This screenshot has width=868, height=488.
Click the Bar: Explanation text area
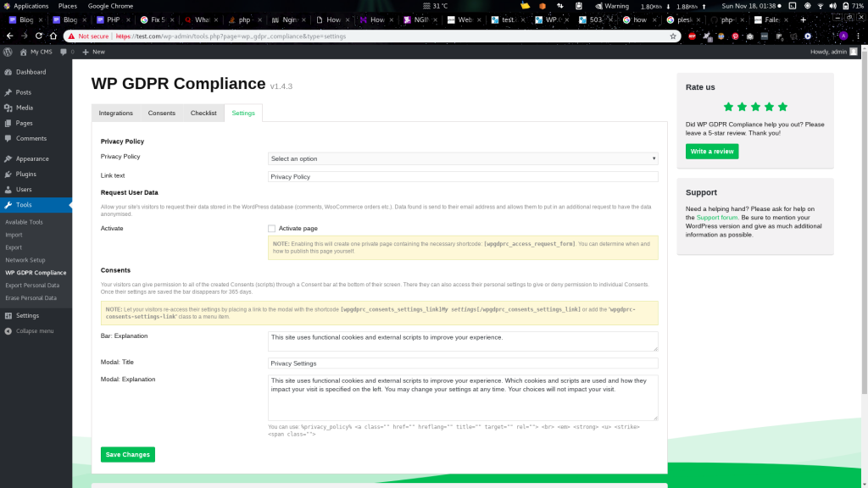[463, 341]
